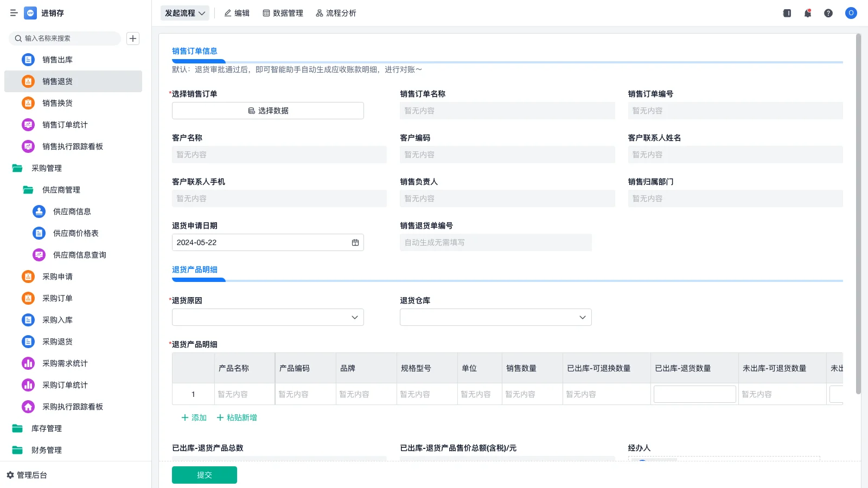
Task: Open the 发起流程 dropdown
Action: [185, 13]
